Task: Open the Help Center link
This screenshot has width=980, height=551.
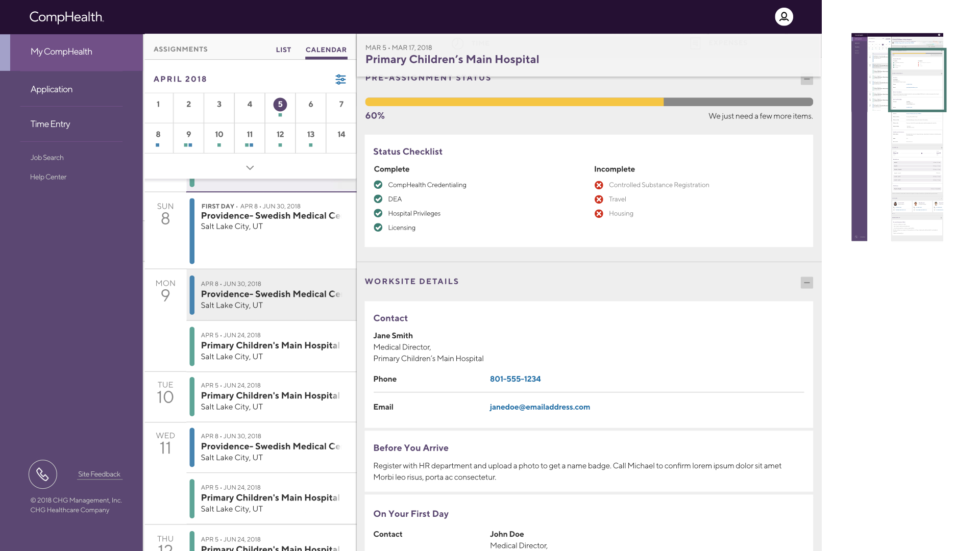Action: click(48, 177)
